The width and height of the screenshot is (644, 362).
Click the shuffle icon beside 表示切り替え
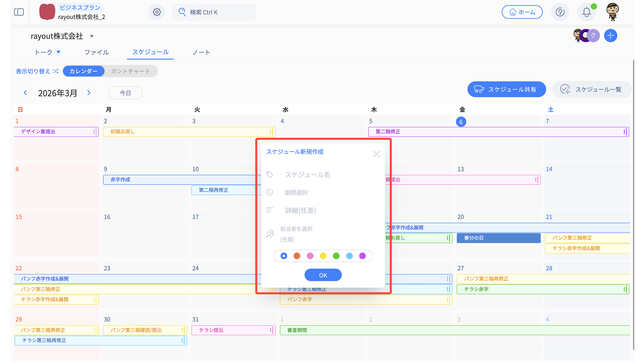[x=56, y=71]
